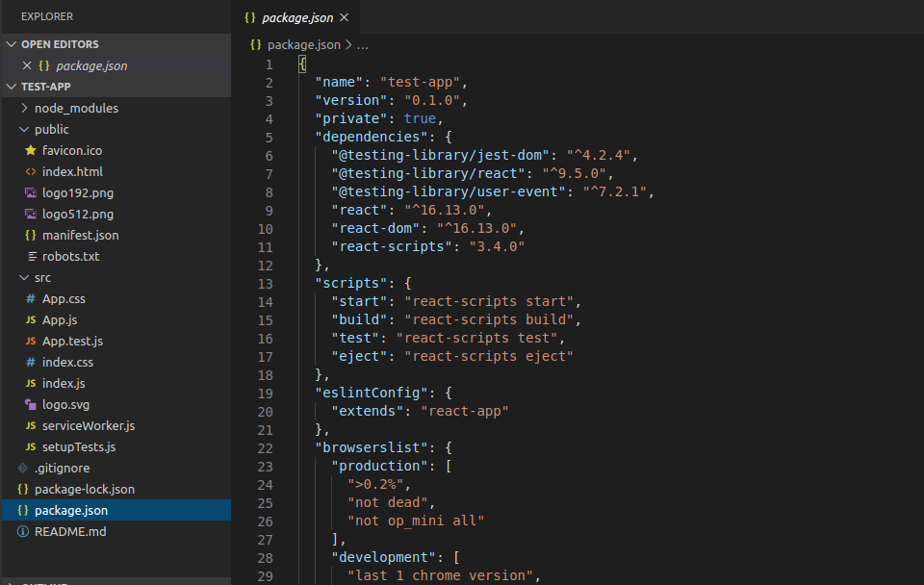Click JS icon beside index.js
This screenshot has height=585, width=924.
(31, 384)
